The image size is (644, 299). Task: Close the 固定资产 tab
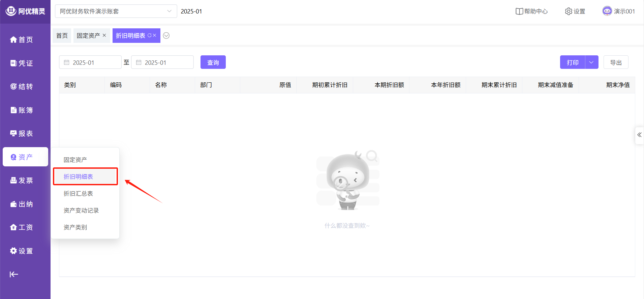104,35
